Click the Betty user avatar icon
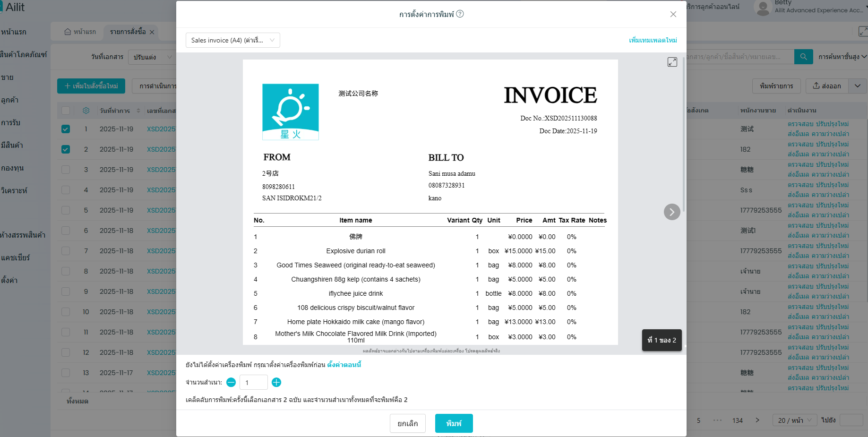This screenshot has width=868, height=437. coord(763,8)
